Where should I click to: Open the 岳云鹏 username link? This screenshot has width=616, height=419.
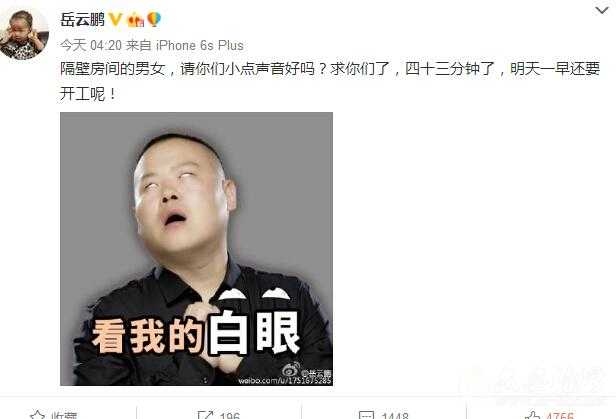[82, 19]
